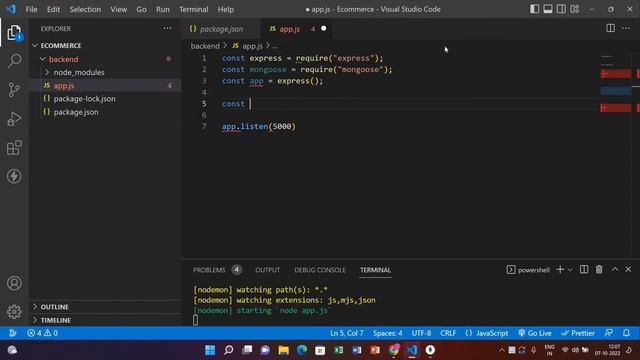Open the Go menu
This screenshot has height=360, width=640.
tap(141, 9)
